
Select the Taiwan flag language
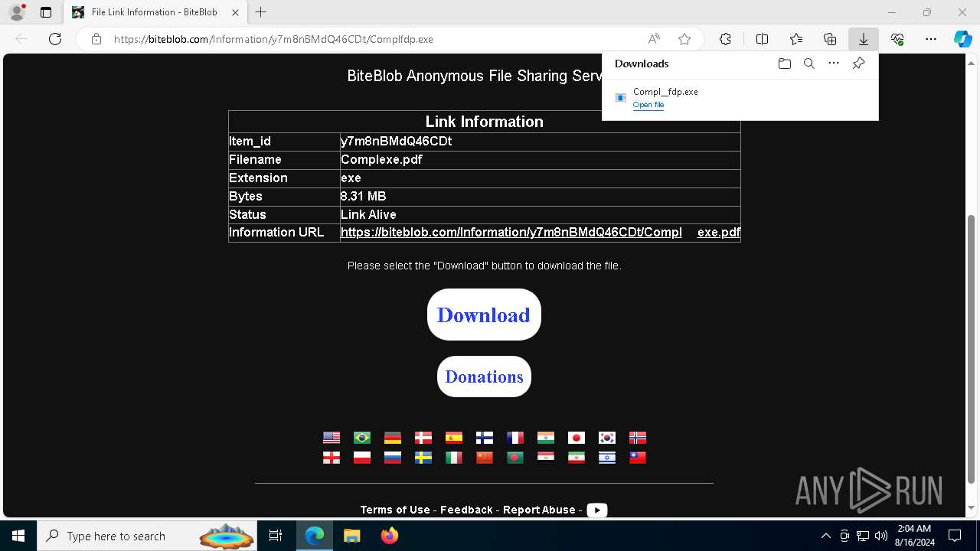[638, 458]
